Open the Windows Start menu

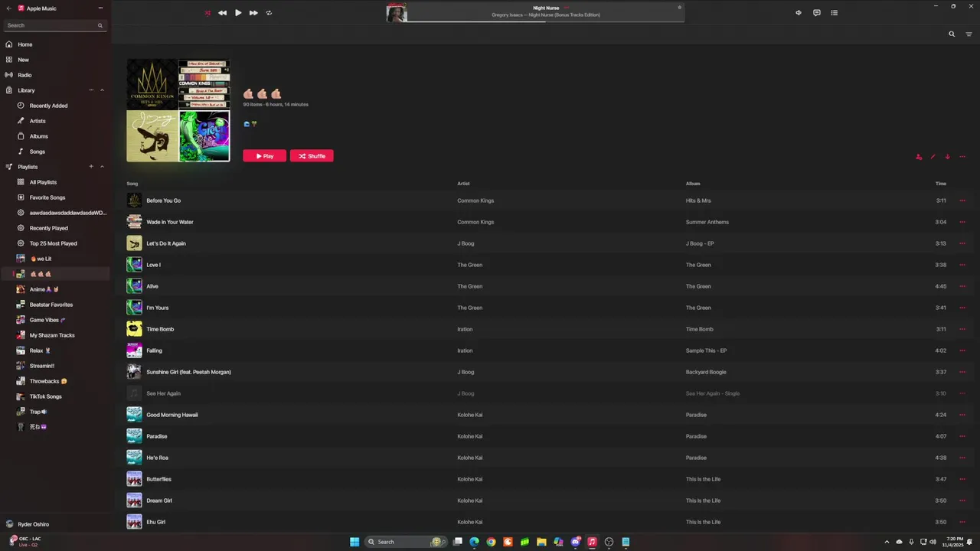pos(354,542)
